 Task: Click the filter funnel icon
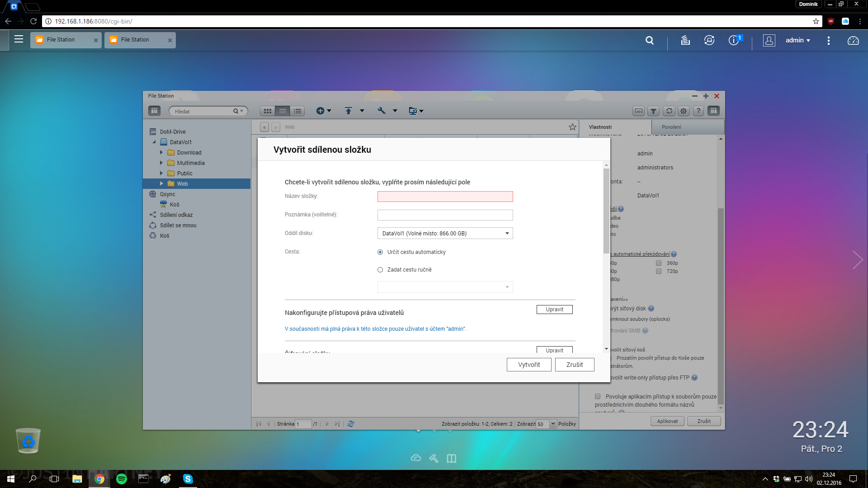[x=654, y=111]
